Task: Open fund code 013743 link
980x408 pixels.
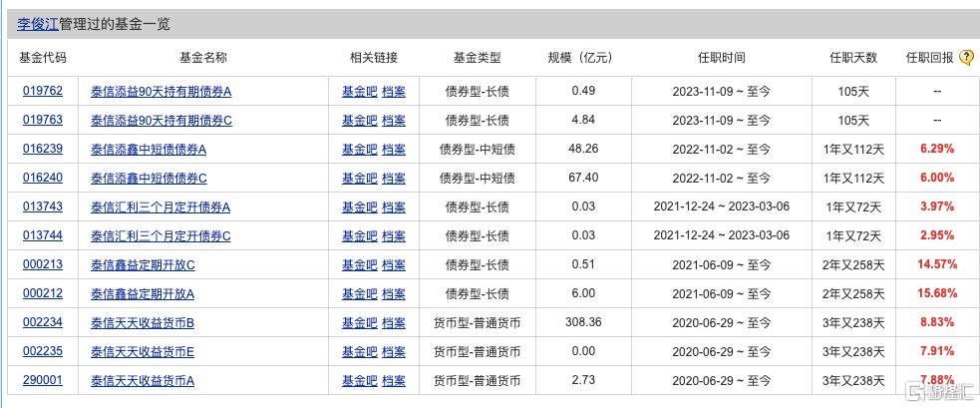Action: point(43,206)
